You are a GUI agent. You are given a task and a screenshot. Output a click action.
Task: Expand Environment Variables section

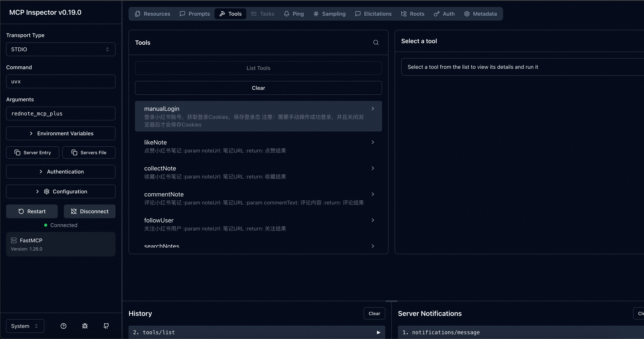pos(60,133)
